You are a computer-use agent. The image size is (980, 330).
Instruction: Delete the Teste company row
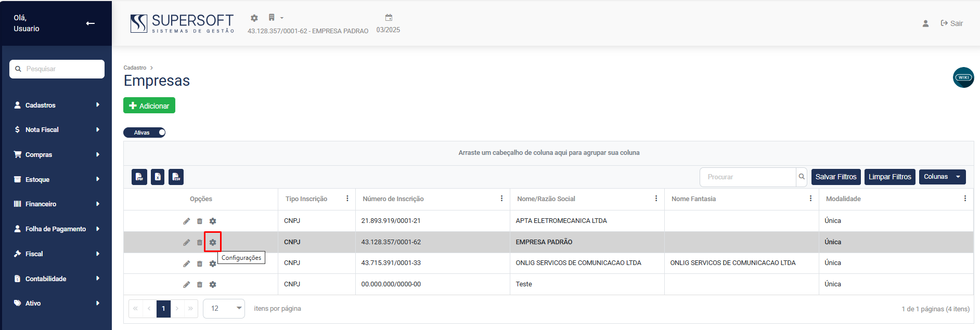pyautogui.click(x=200, y=285)
